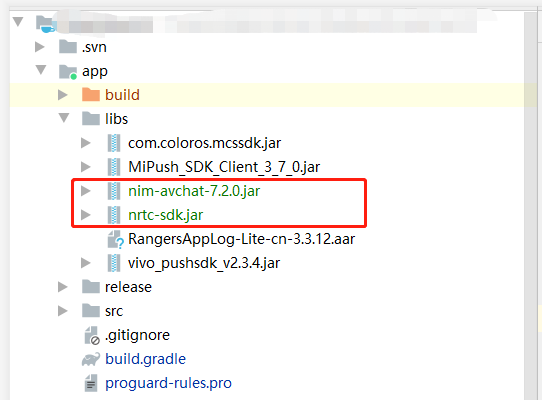Expand the build folder arrow
The height and width of the screenshot is (400, 542).
pos(63,95)
